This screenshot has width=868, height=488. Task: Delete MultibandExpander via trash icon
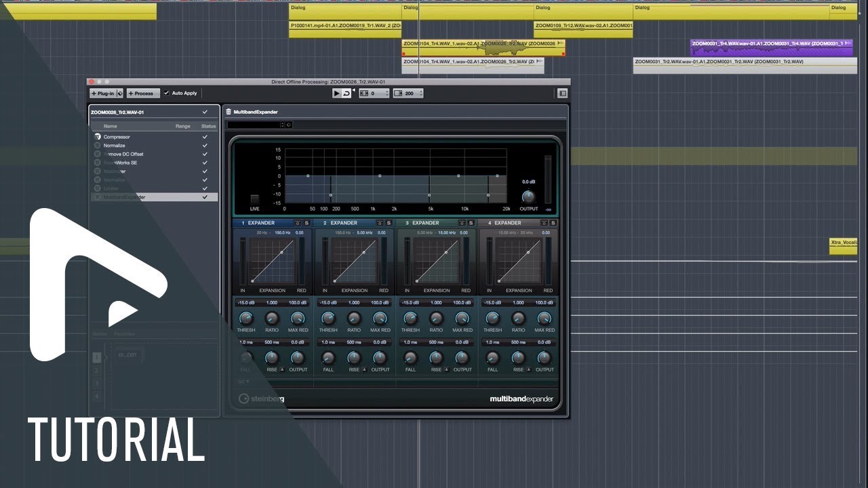click(x=229, y=112)
